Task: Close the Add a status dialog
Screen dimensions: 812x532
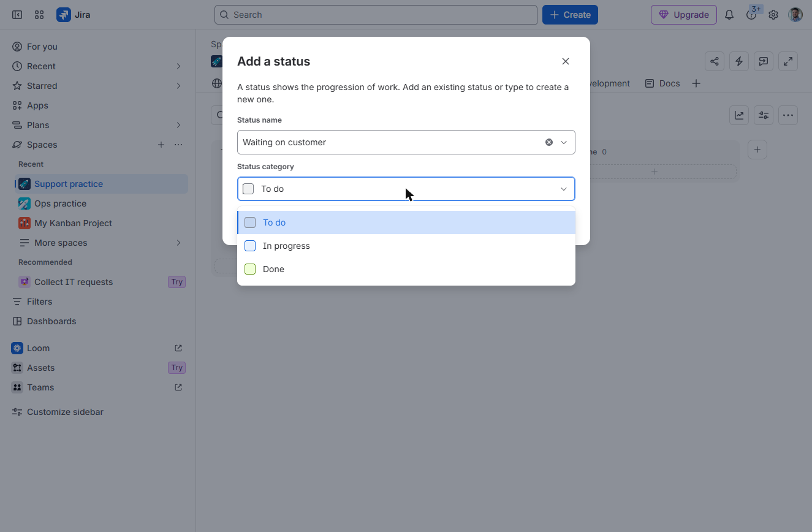Action: (566, 61)
